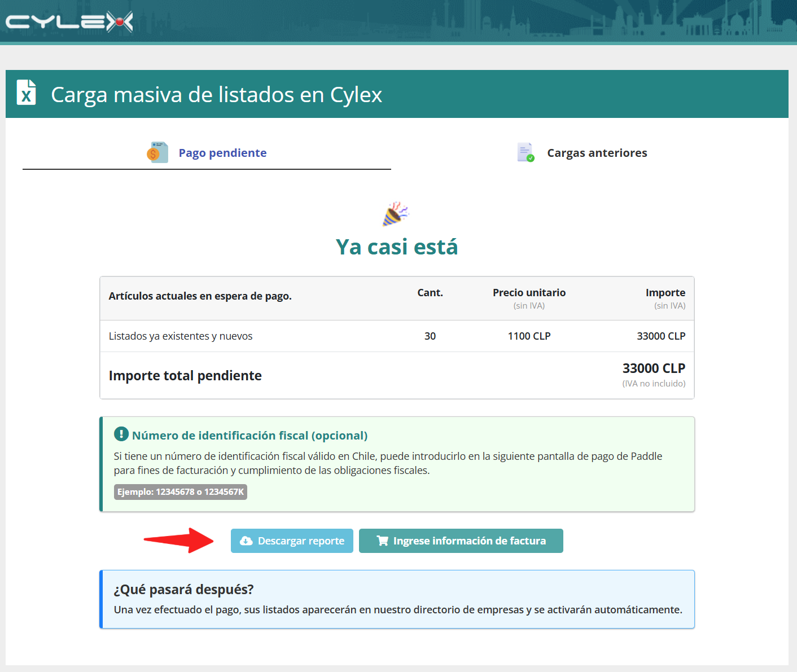The image size is (797, 672).
Task: Click the Importe total pendiente label
Action: [185, 376]
